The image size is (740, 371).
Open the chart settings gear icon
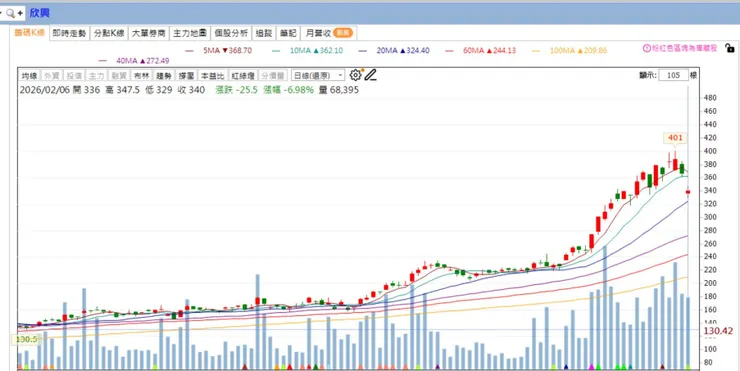click(x=355, y=75)
